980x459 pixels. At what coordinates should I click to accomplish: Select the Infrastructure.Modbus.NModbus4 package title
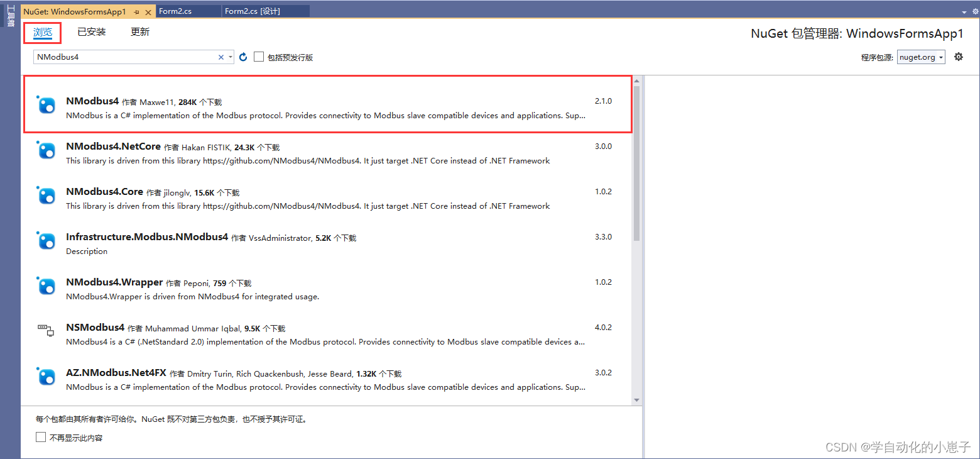pyautogui.click(x=147, y=237)
